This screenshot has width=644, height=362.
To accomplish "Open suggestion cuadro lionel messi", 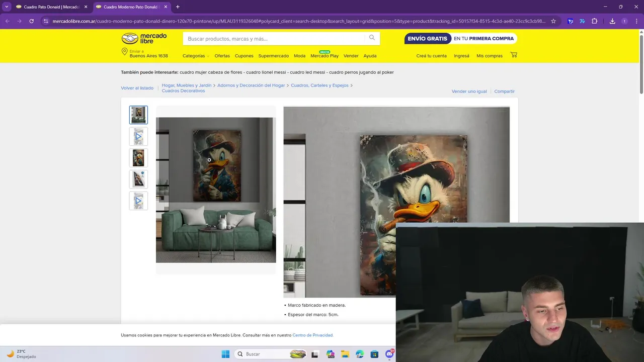I will pos(266,72).
